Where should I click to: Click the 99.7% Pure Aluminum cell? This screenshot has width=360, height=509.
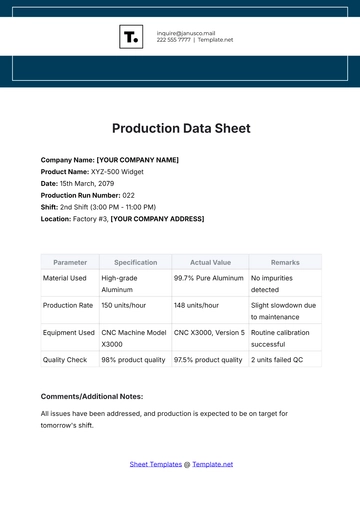(x=210, y=283)
